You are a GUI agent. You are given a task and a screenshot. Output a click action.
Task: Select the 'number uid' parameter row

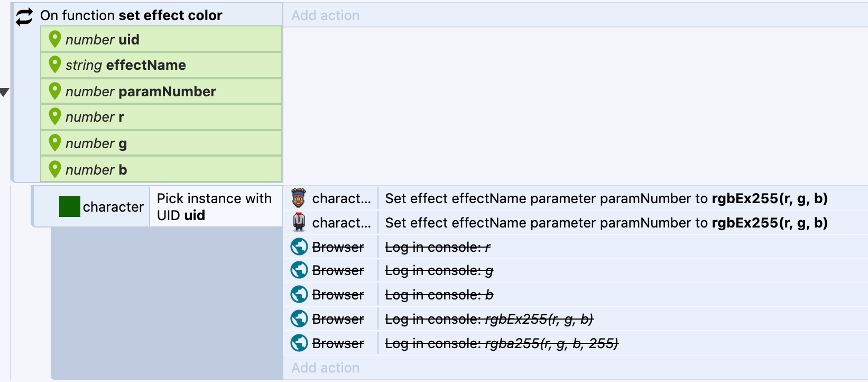coord(161,39)
